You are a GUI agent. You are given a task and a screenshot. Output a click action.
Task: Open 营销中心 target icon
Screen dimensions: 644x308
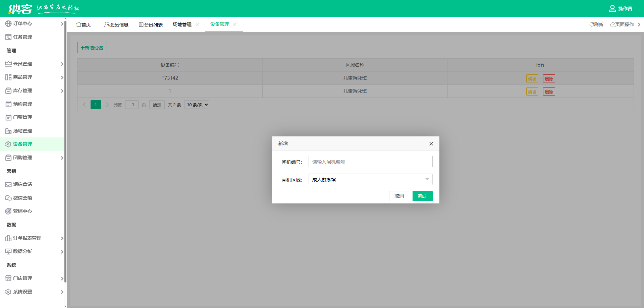pos(8,211)
